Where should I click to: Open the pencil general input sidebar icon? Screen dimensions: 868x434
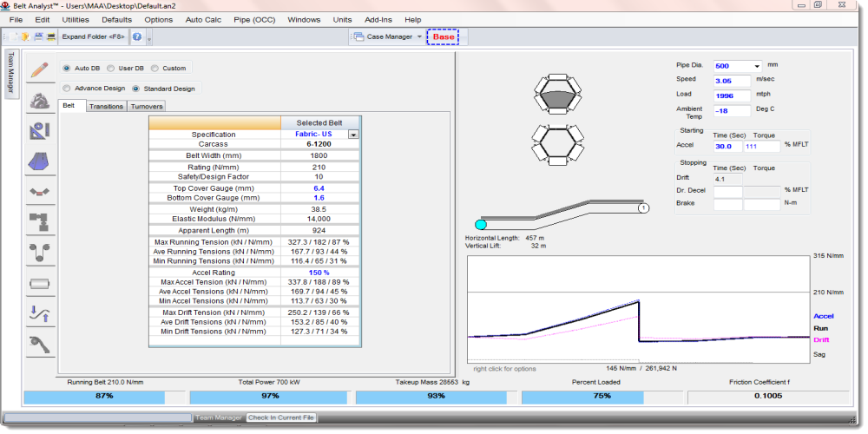40,70
